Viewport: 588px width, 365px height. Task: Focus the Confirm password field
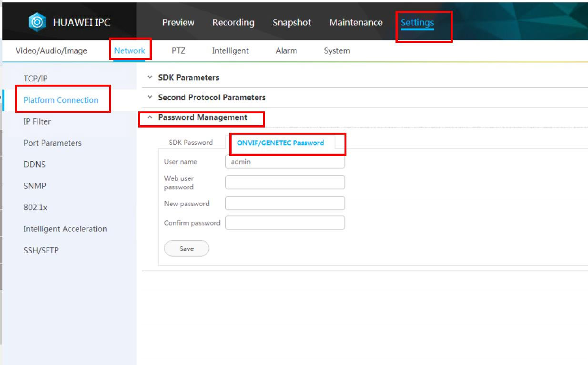pyautogui.click(x=285, y=223)
